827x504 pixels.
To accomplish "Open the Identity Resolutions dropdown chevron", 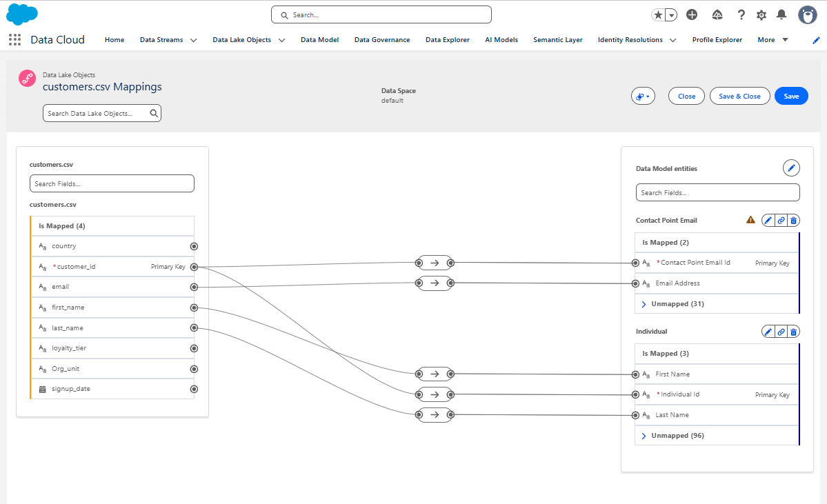I will coord(673,40).
